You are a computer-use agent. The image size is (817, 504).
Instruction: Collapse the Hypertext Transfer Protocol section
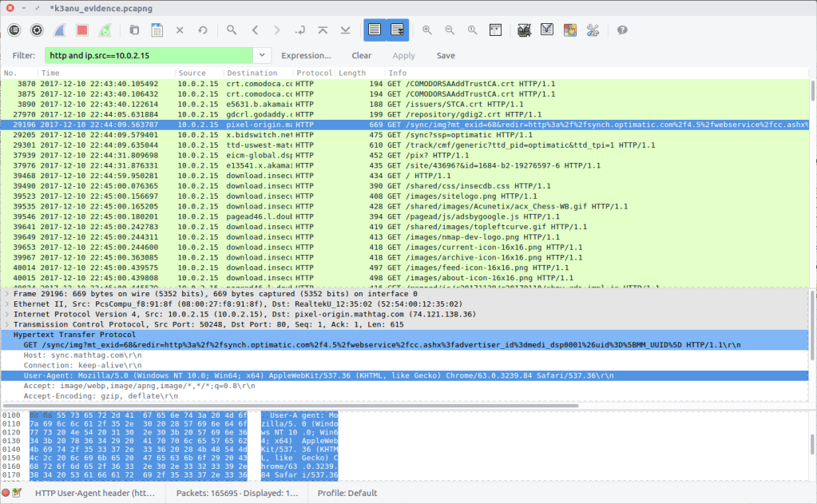tap(7, 335)
